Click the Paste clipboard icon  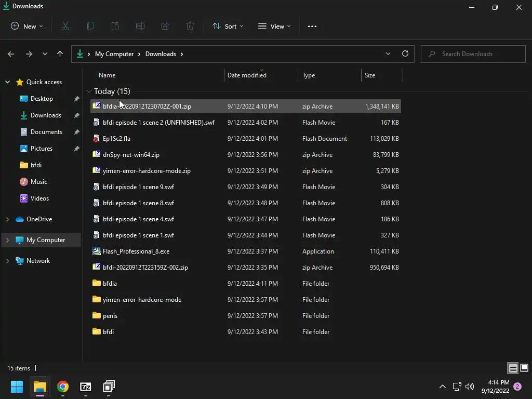tap(115, 26)
